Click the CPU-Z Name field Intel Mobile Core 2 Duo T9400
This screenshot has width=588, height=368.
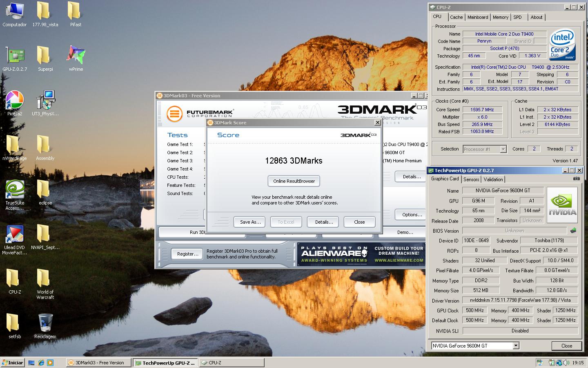click(504, 34)
